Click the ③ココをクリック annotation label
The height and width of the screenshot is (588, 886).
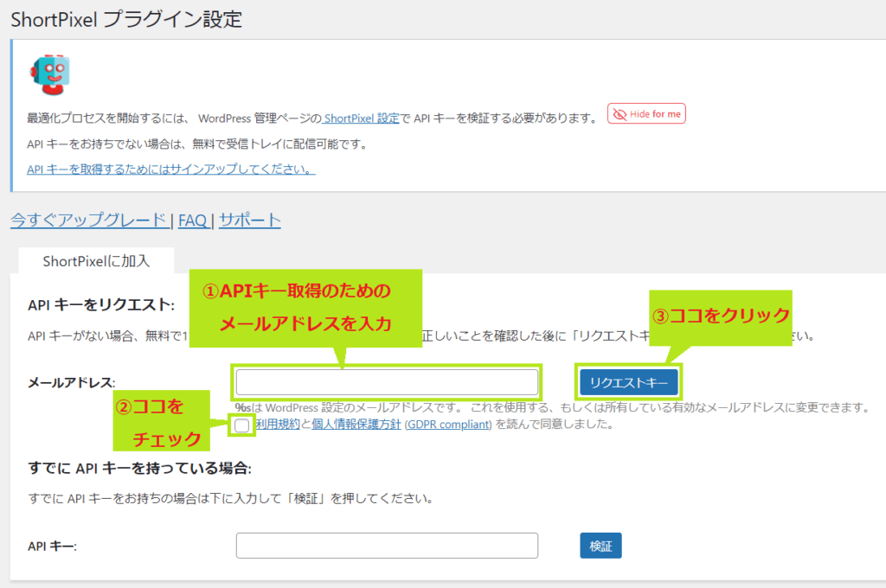722,317
